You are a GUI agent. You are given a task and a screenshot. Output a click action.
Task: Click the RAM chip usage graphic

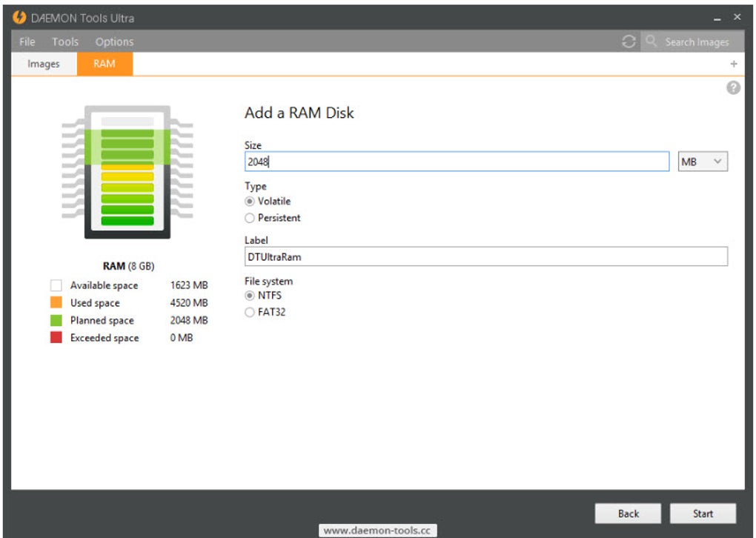click(x=127, y=172)
